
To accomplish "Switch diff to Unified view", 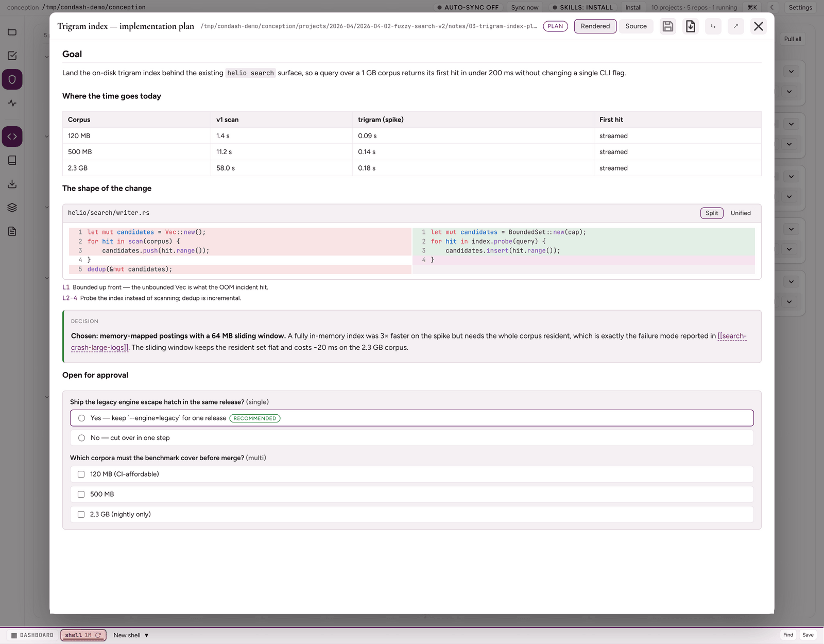I will click(741, 213).
